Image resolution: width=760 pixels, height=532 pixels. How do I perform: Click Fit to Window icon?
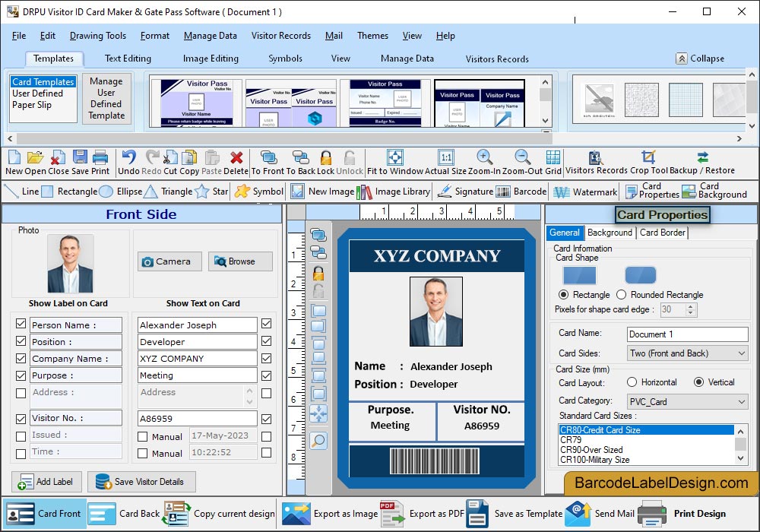(x=395, y=157)
